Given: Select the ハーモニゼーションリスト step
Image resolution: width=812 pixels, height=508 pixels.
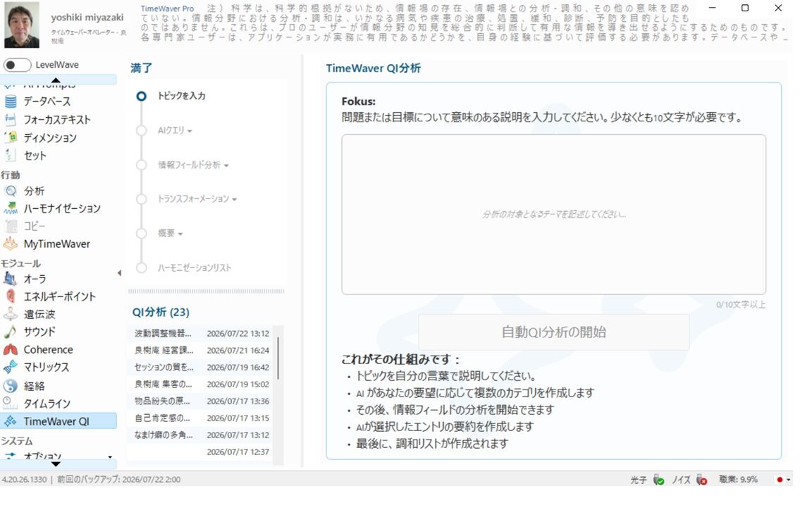Looking at the screenshot, I should 195,268.
